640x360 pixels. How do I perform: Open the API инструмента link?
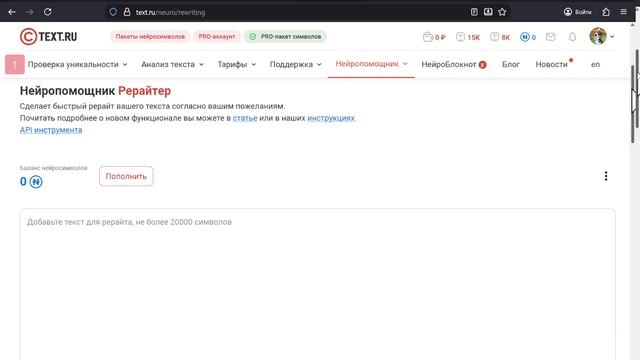[51, 130]
